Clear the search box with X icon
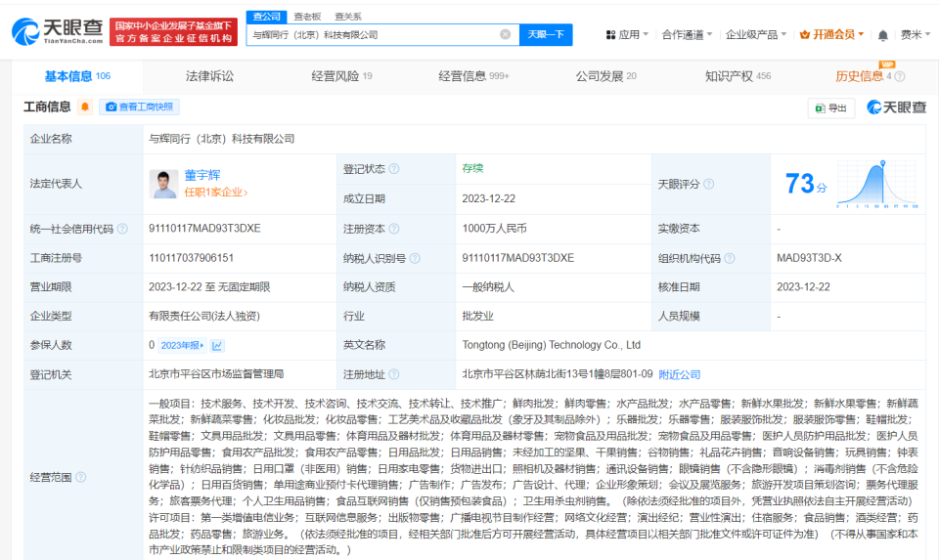 tap(506, 35)
